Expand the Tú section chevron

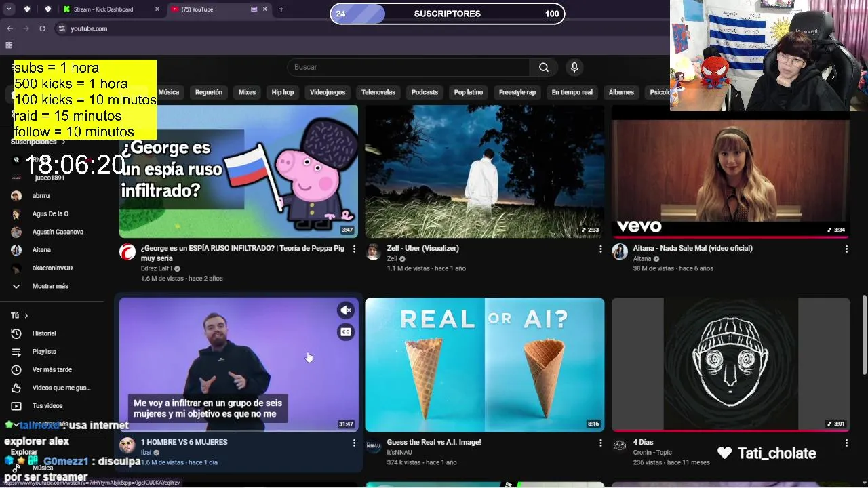pos(26,316)
